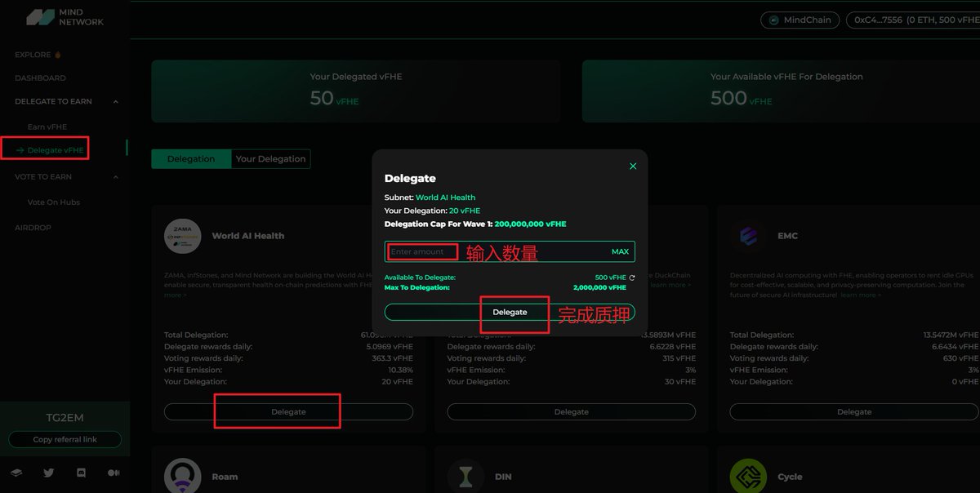Refresh the available-to-delegate balance
The width and height of the screenshot is (980, 493).
[631, 278]
